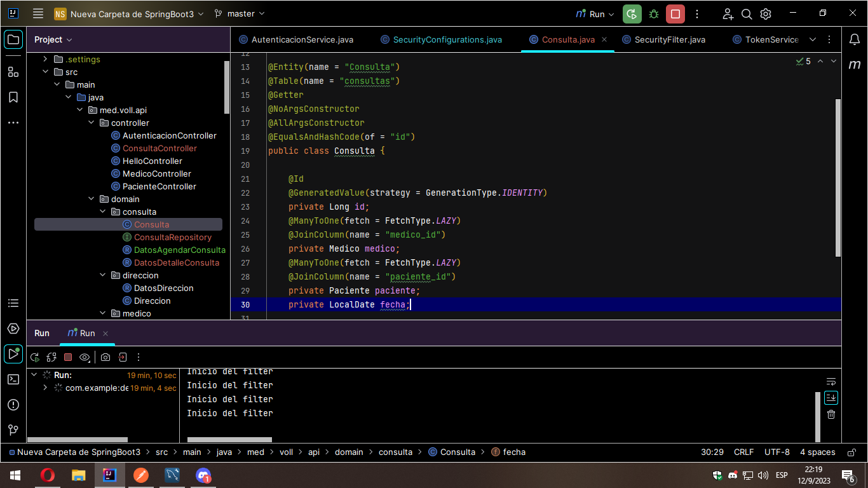
Task: Open Opera browser in taskbar
Action: coord(47,475)
